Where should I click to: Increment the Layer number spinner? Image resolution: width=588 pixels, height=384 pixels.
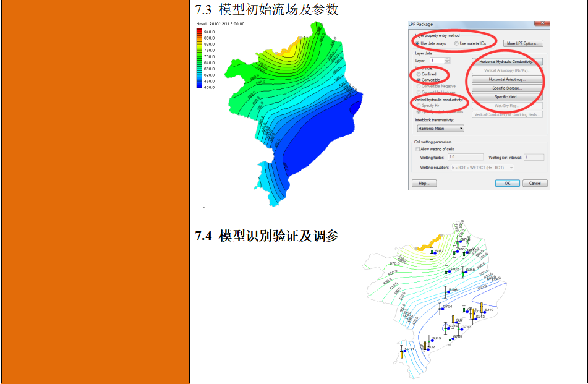(x=447, y=59)
